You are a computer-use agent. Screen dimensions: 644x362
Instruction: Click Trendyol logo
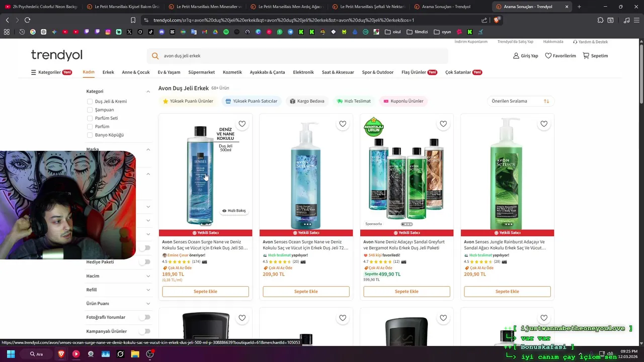[56, 55]
